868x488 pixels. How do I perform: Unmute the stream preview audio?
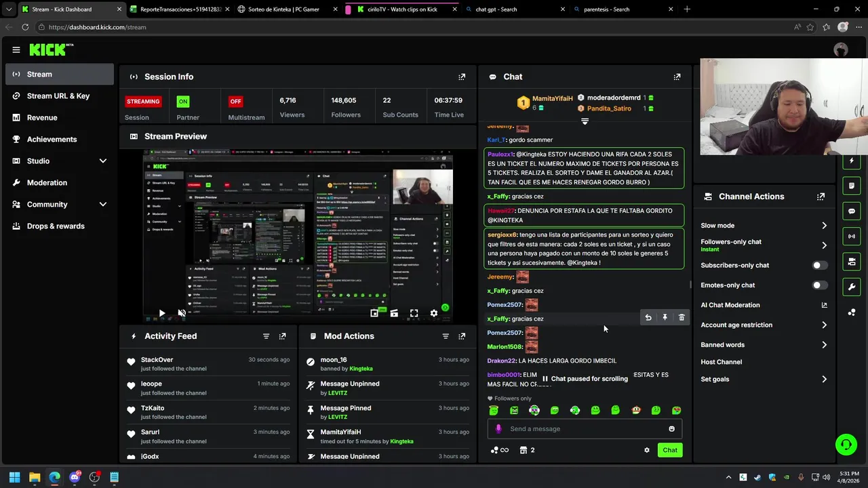pyautogui.click(x=182, y=313)
